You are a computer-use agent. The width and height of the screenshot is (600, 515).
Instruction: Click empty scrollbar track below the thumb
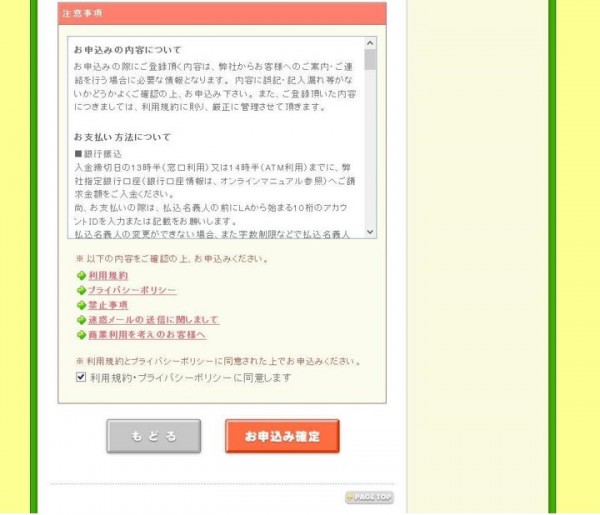[370, 149]
